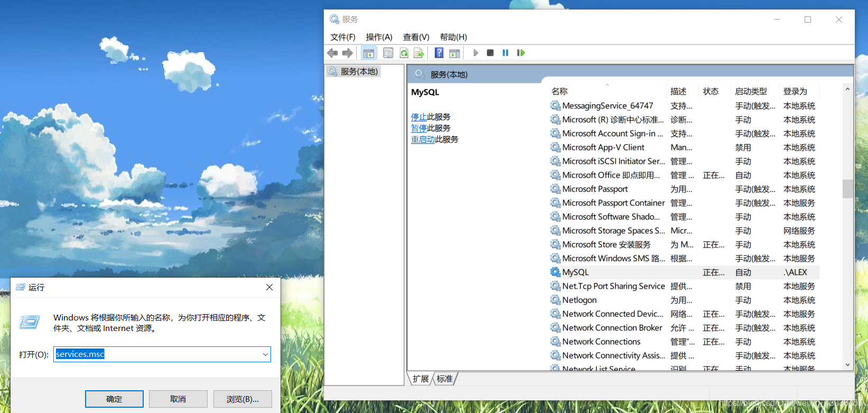
Task: Click the 暂停 link for MySQL service
Action: 419,128
